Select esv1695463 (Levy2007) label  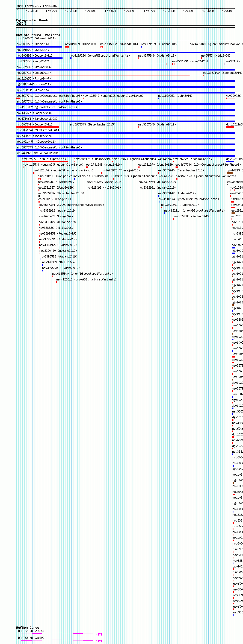pyautogui.click(x=56, y=216)
